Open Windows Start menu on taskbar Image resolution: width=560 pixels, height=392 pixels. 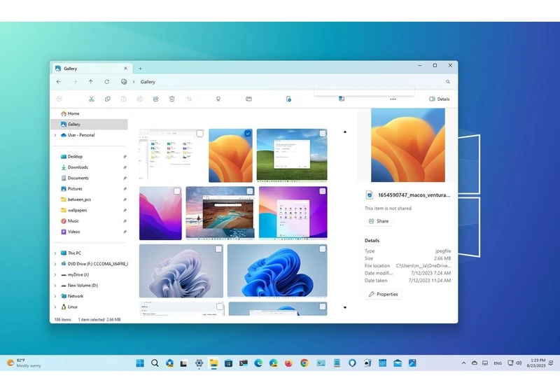(140, 363)
